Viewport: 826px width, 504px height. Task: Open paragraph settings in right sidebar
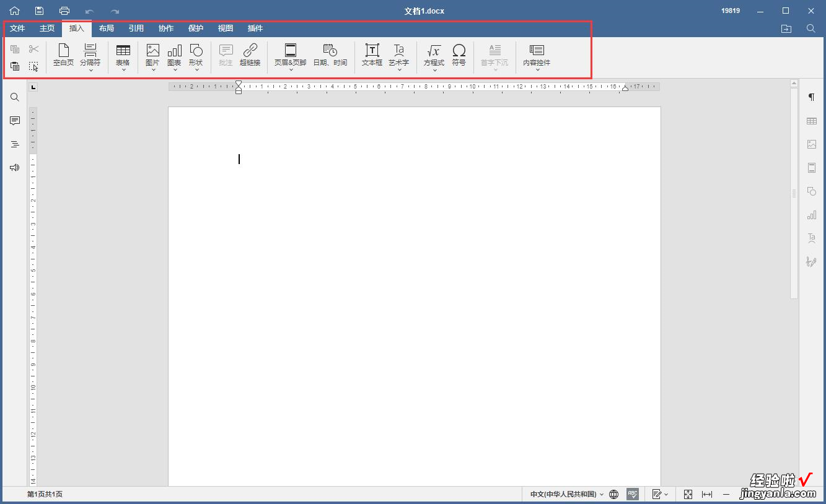point(812,97)
